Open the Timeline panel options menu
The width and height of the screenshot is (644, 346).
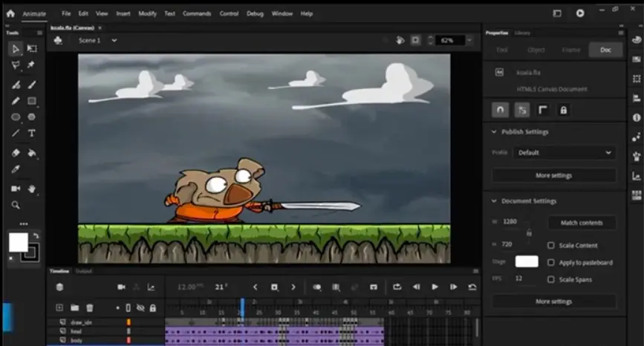475,271
